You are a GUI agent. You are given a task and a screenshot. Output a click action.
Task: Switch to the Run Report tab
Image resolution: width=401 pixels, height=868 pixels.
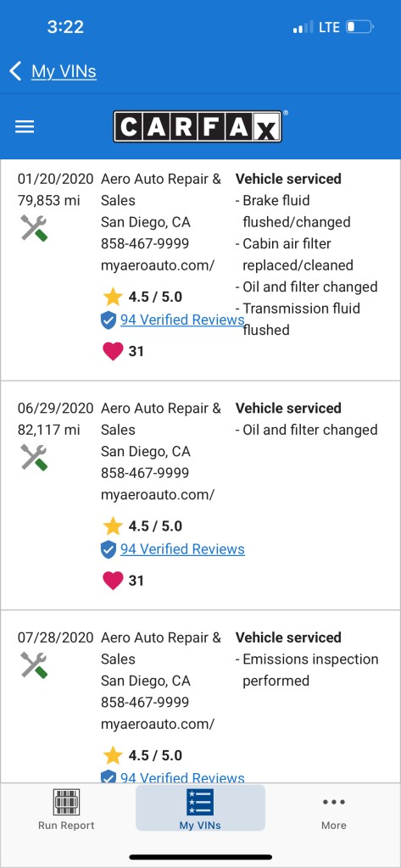coord(66,810)
